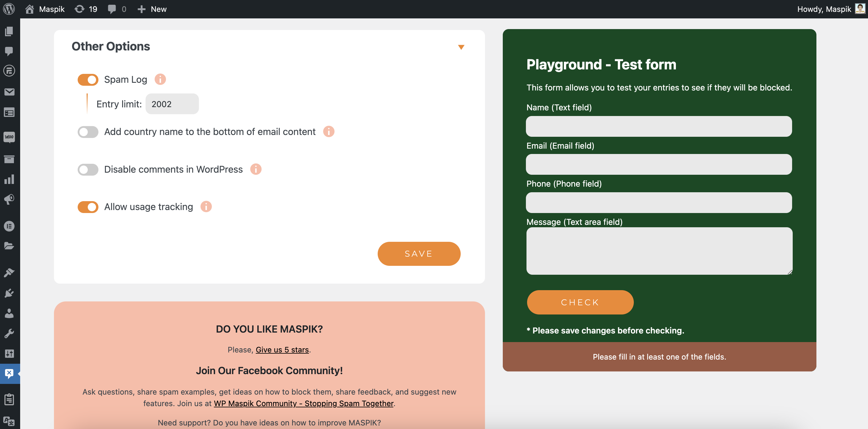Click the info icon next to Spam Log

[160, 79]
